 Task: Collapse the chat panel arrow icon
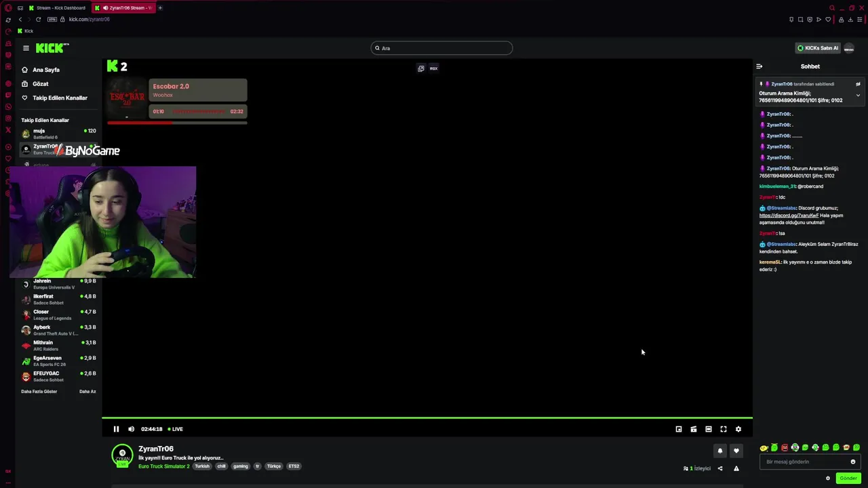pyautogui.click(x=759, y=66)
